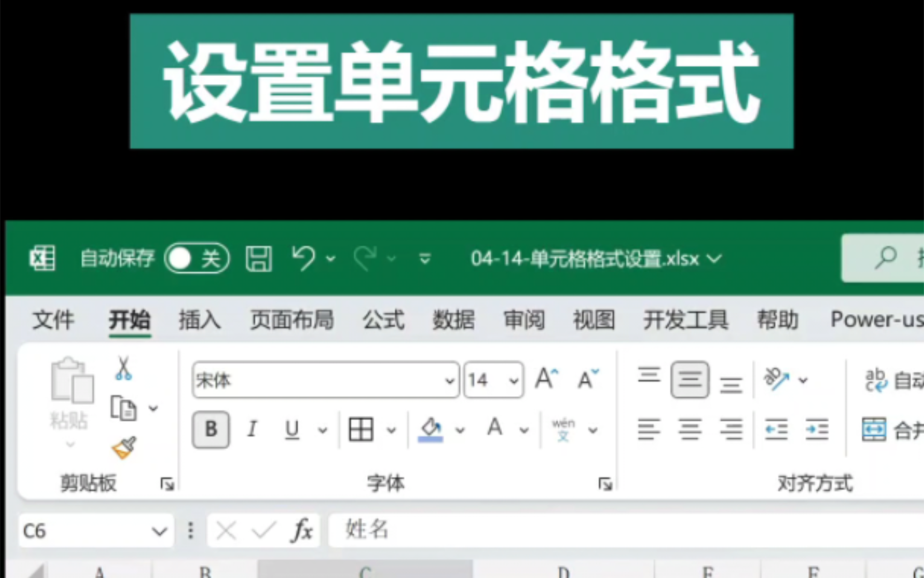Switch to the 开始 (Home) tab
Screen dimensions: 924x578
pos(130,320)
